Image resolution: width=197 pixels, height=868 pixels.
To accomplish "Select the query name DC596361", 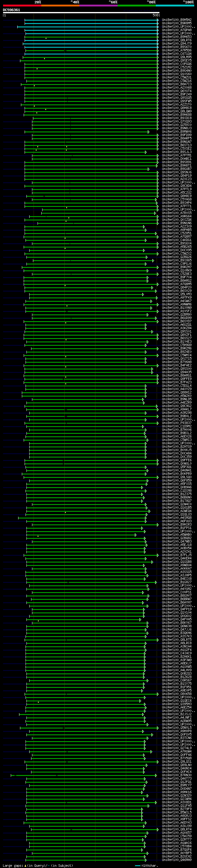I will click(x=11, y=10).
